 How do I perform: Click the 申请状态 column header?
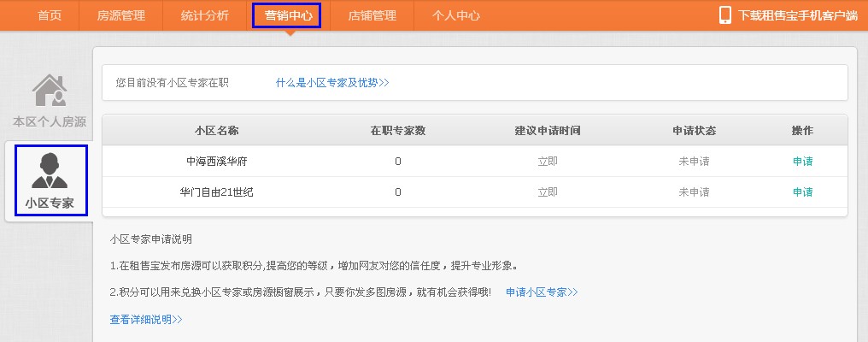[x=694, y=131]
